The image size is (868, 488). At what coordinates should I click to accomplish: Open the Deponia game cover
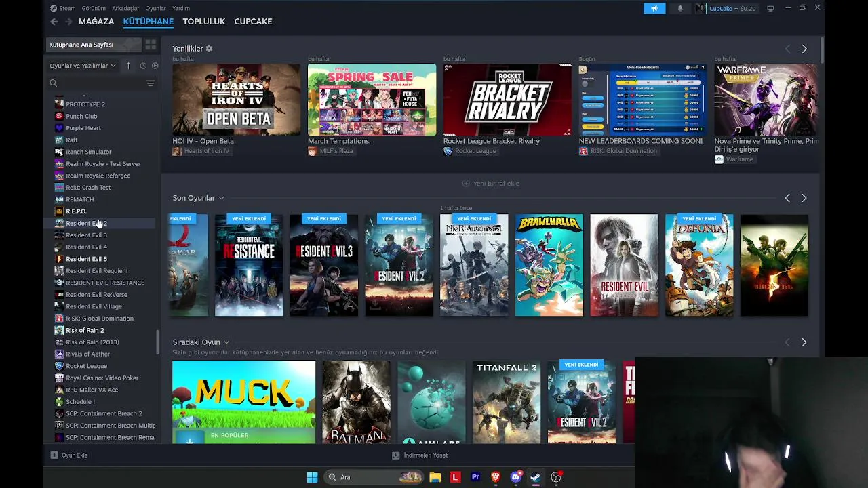coord(699,265)
